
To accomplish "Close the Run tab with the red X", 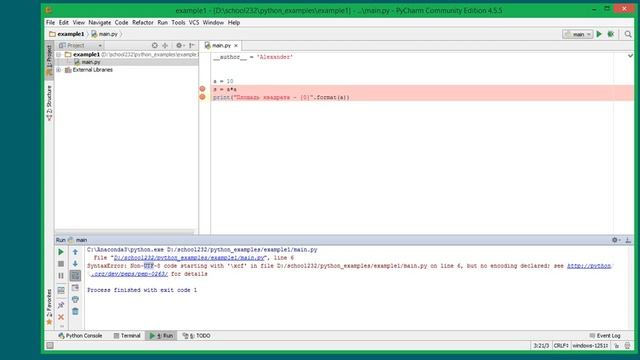I will [61, 317].
